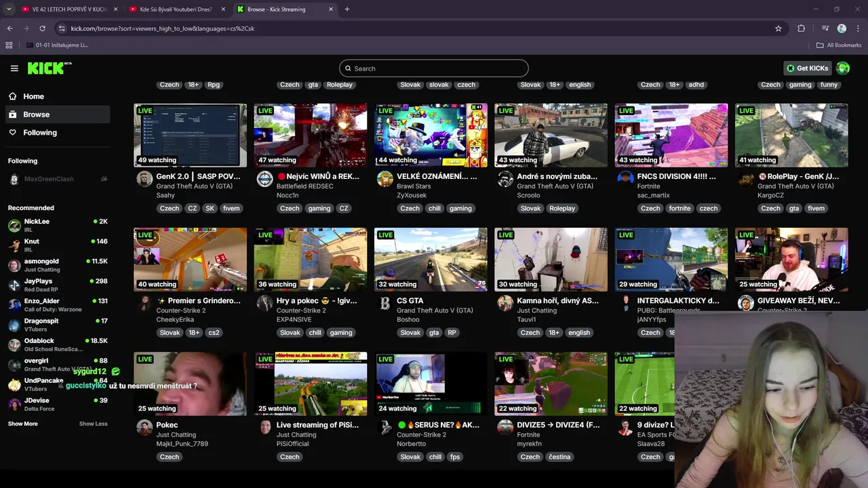Reload the Kick page
This screenshot has width=868, height=488.
[x=42, y=28]
